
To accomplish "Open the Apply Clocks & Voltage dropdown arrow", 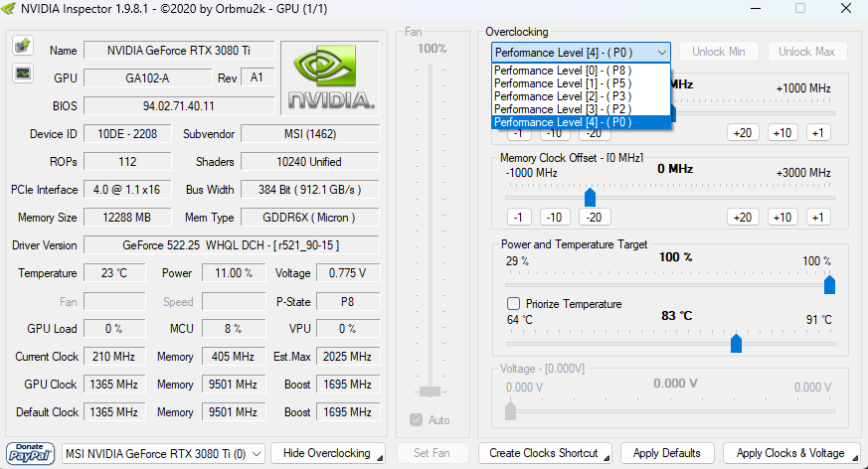I will (855, 458).
